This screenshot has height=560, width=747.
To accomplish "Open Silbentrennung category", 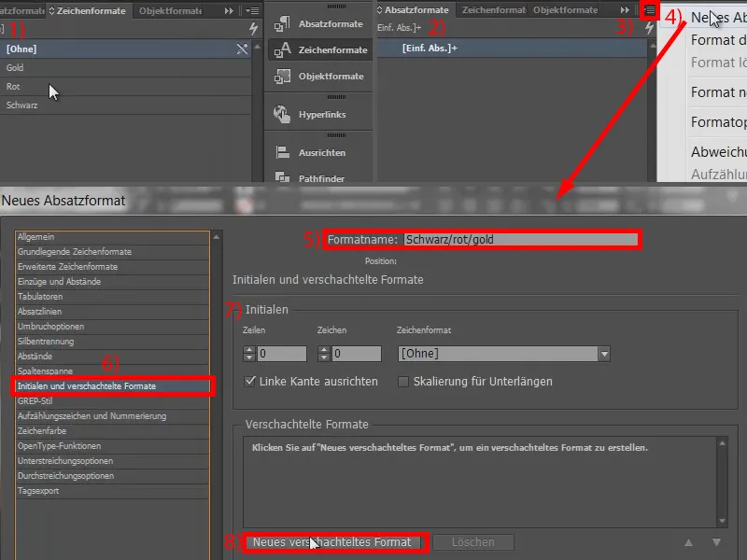I will click(112, 342).
